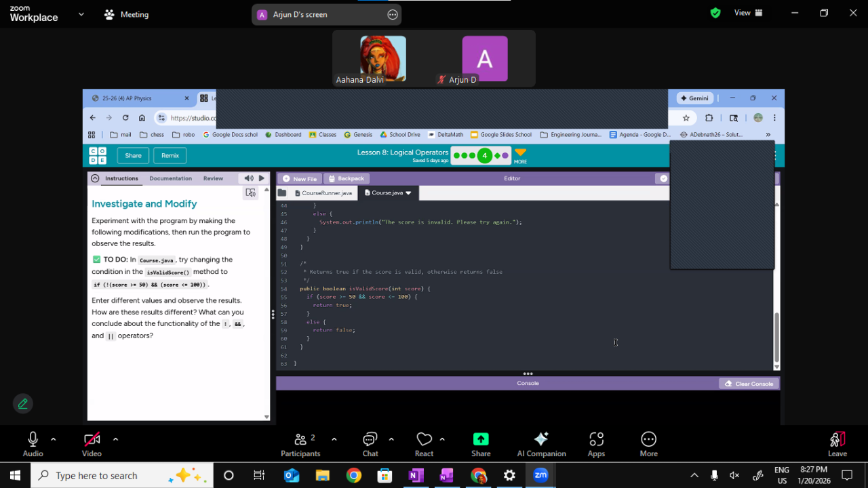Turn on the Video camera
This screenshot has height=488, width=868.
[92, 440]
